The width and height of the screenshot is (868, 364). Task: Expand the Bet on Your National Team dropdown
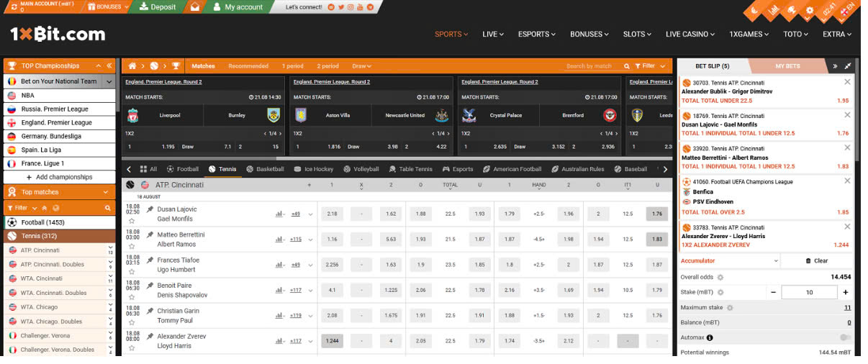pyautogui.click(x=109, y=81)
